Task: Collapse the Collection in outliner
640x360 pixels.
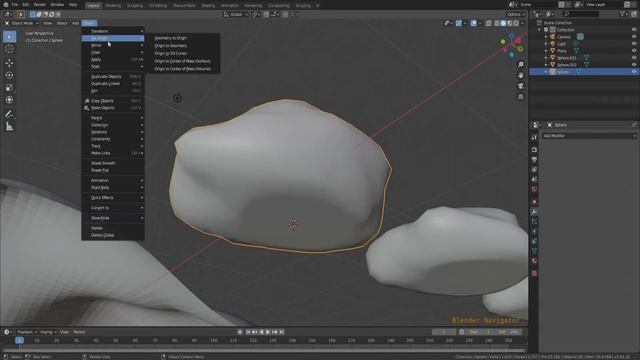Action: pos(539,30)
